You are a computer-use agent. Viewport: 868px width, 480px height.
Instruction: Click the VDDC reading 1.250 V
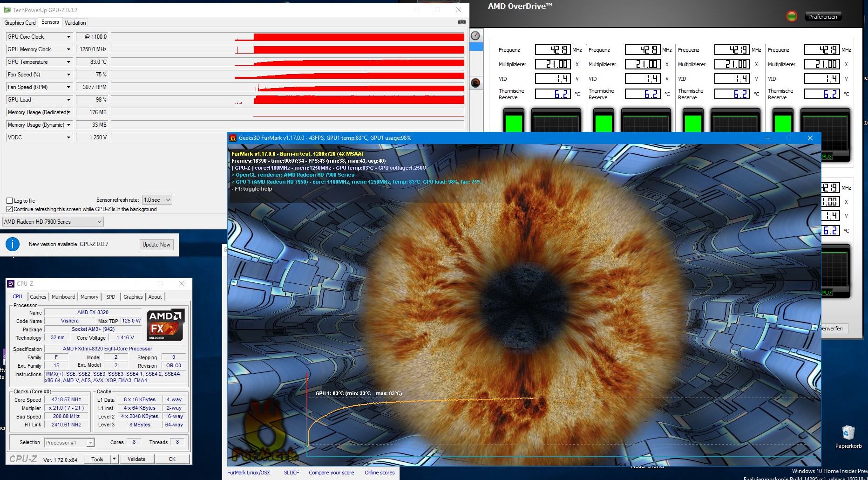92,137
